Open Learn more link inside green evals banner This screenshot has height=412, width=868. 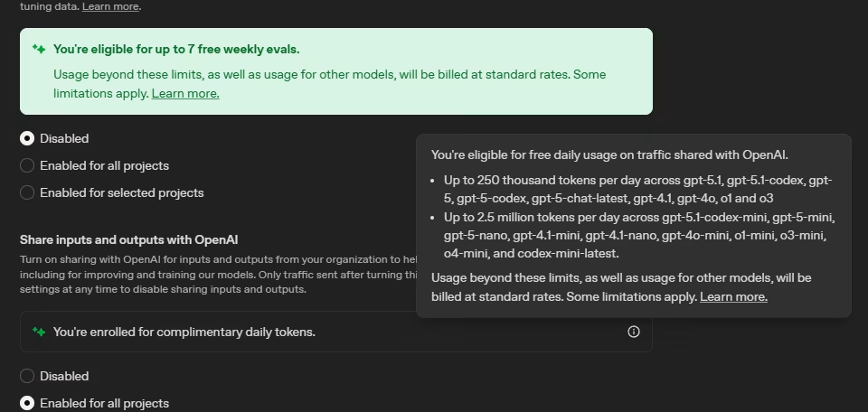coord(185,93)
